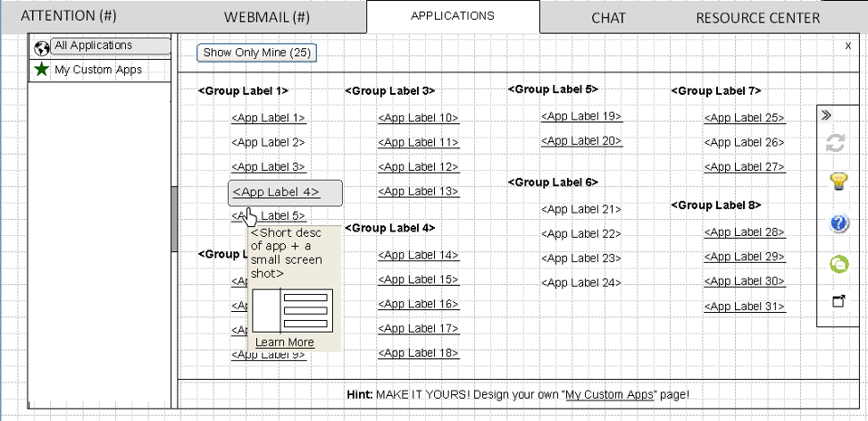Click the pop-out window icon
Screen dimensions: 868x421
839,301
